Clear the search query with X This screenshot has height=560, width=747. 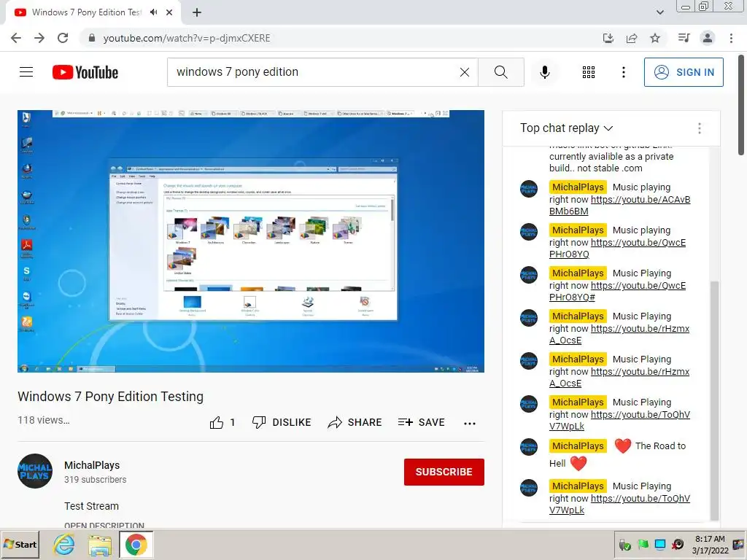coord(465,72)
